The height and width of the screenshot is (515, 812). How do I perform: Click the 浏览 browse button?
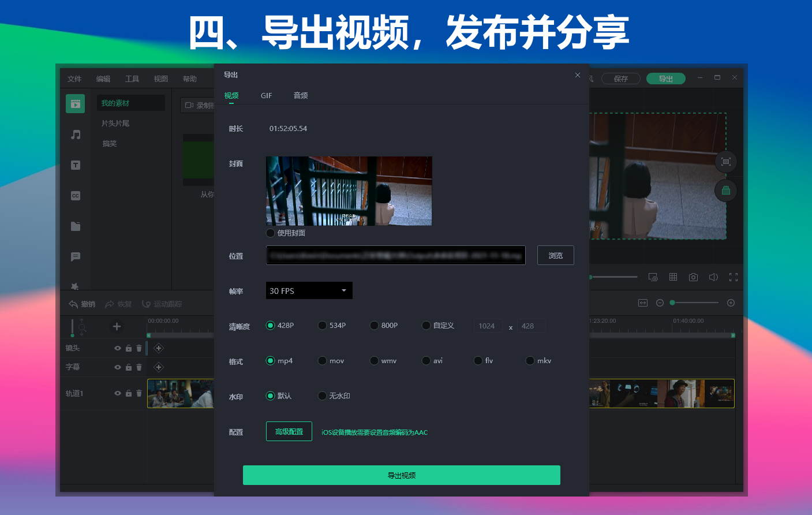pos(556,255)
